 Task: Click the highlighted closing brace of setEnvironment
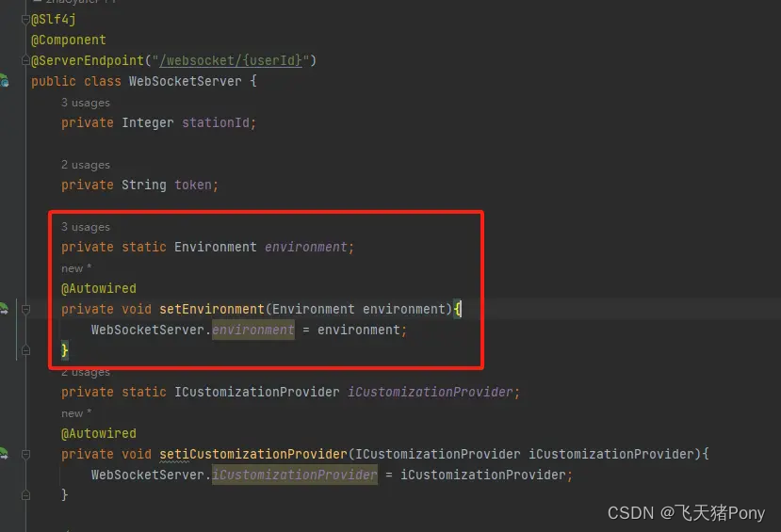pos(65,350)
